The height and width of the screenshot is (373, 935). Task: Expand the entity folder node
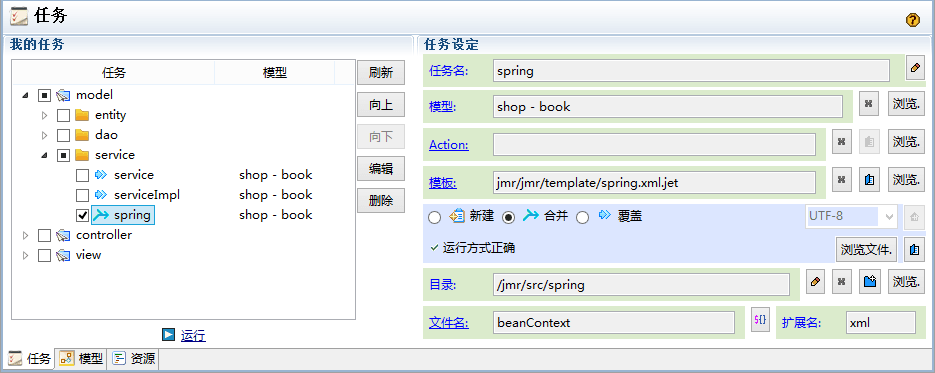[x=44, y=115]
